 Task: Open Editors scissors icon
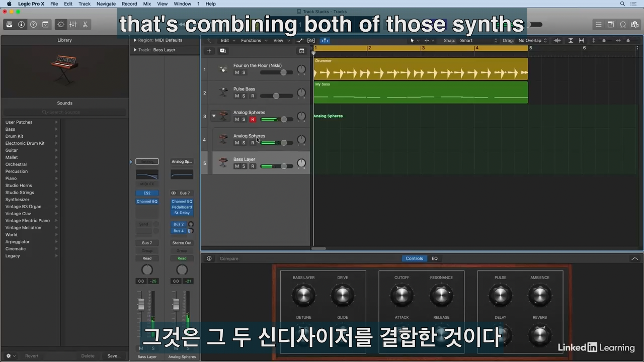pos(85,24)
